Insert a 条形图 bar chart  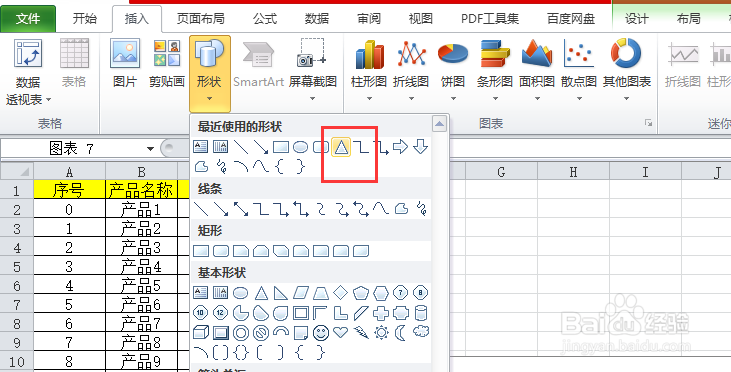point(495,70)
